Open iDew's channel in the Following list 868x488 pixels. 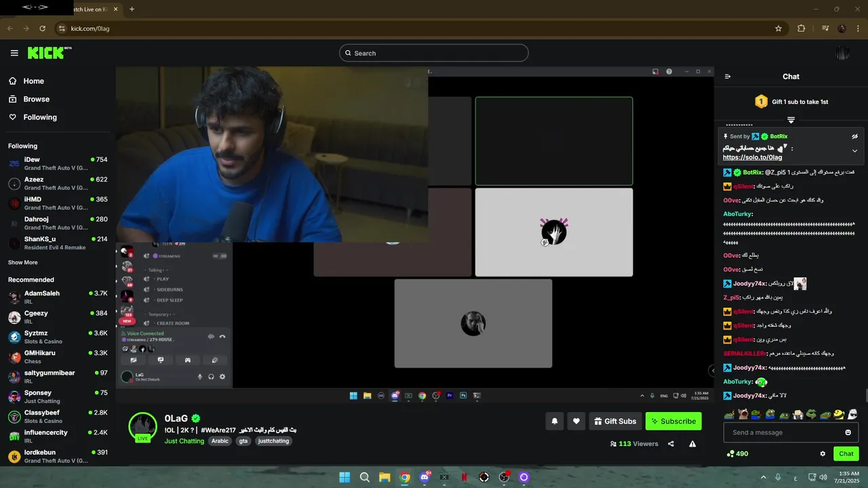coord(58,163)
